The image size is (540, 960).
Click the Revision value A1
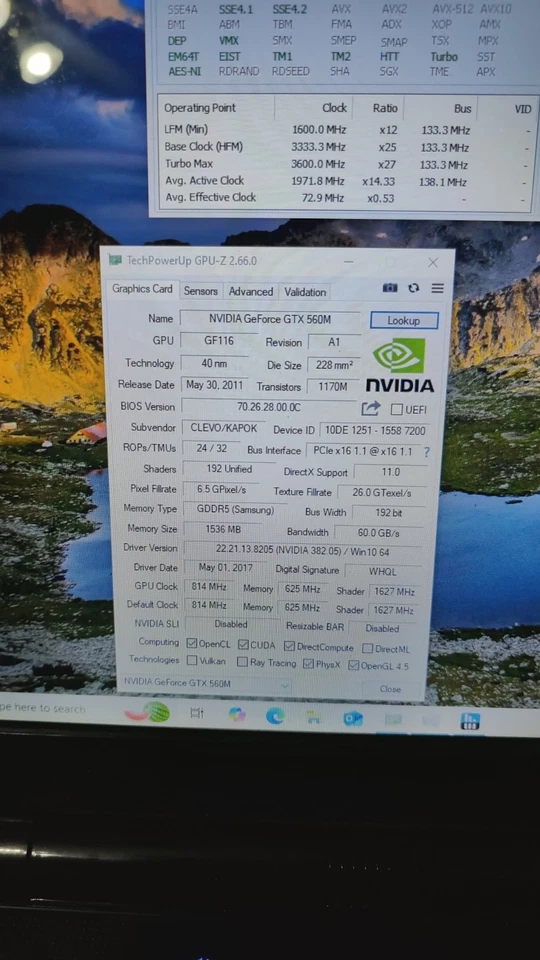tap(334, 342)
